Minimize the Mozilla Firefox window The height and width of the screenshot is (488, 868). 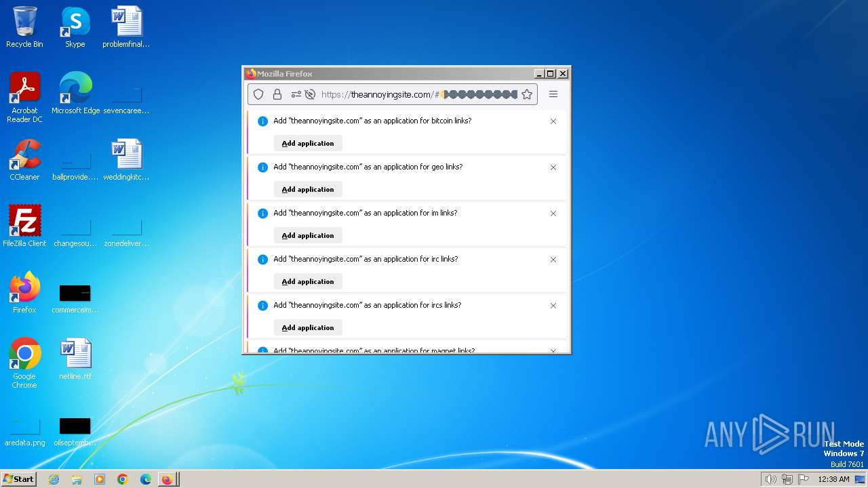coord(539,73)
